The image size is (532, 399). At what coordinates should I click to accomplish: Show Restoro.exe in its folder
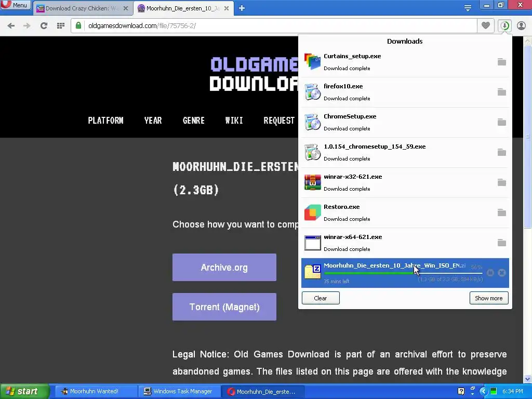(502, 212)
